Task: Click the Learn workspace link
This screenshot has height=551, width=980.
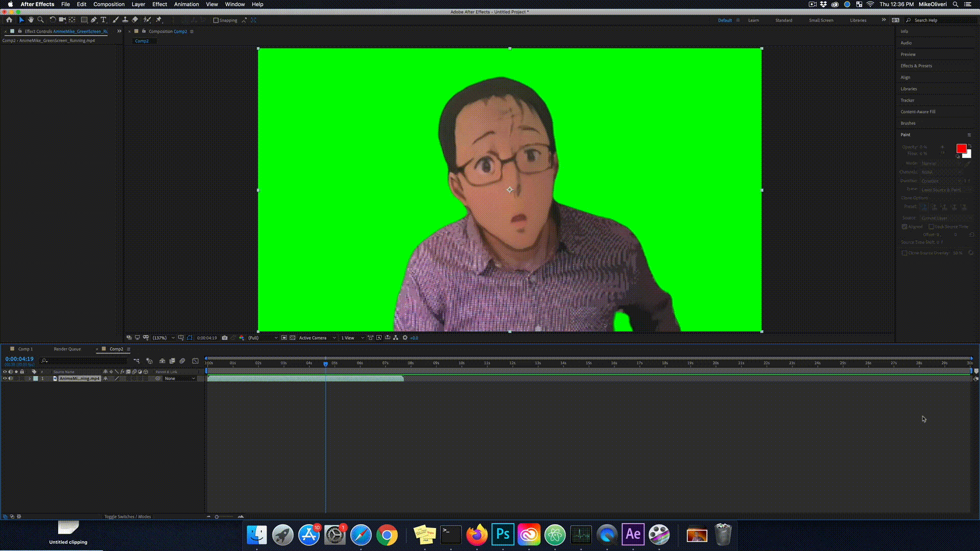Action: [753, 20]
